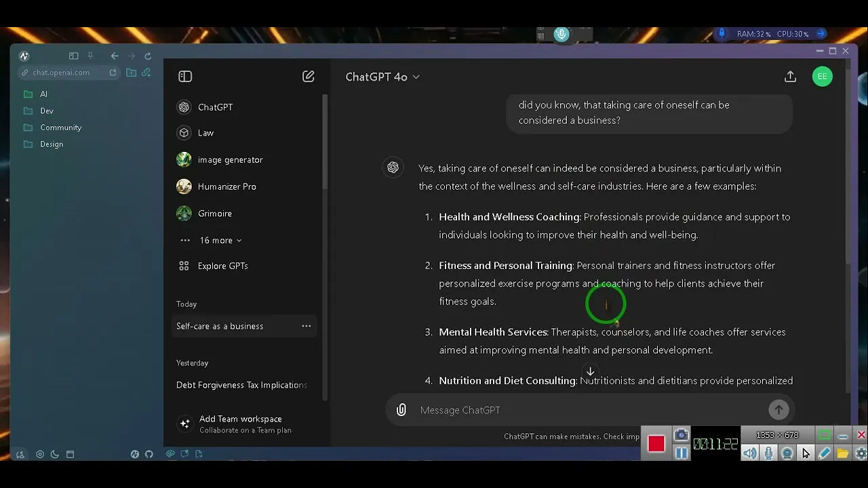Click the window panel icon in bottom bar
868x488 pixels.
click(x=70, y=454)
